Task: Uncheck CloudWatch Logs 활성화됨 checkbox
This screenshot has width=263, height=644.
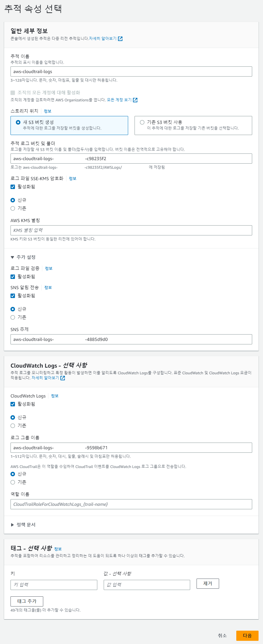Action: click(13, 404)
